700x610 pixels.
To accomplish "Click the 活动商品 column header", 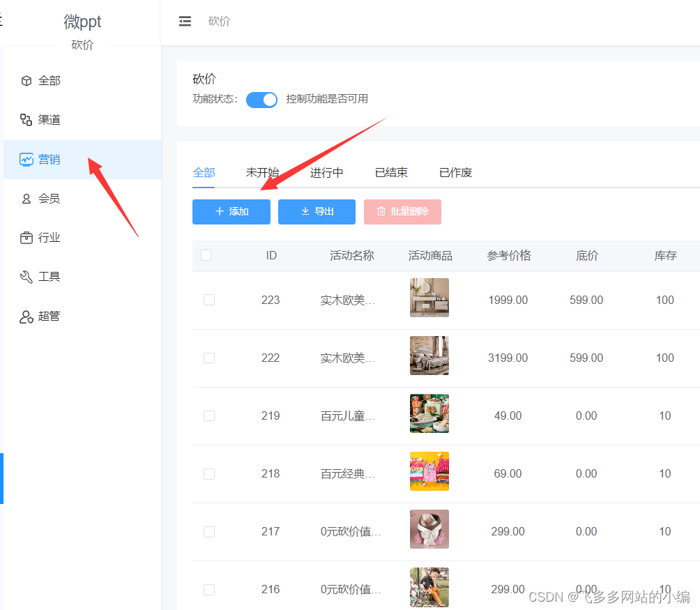I will click(x=430, y=255).
